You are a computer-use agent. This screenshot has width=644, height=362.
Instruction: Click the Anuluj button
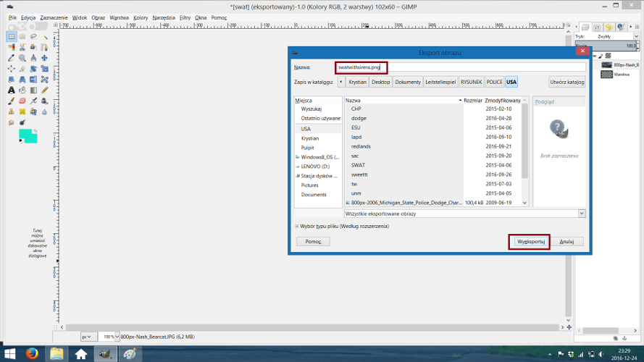coord(566,241)
